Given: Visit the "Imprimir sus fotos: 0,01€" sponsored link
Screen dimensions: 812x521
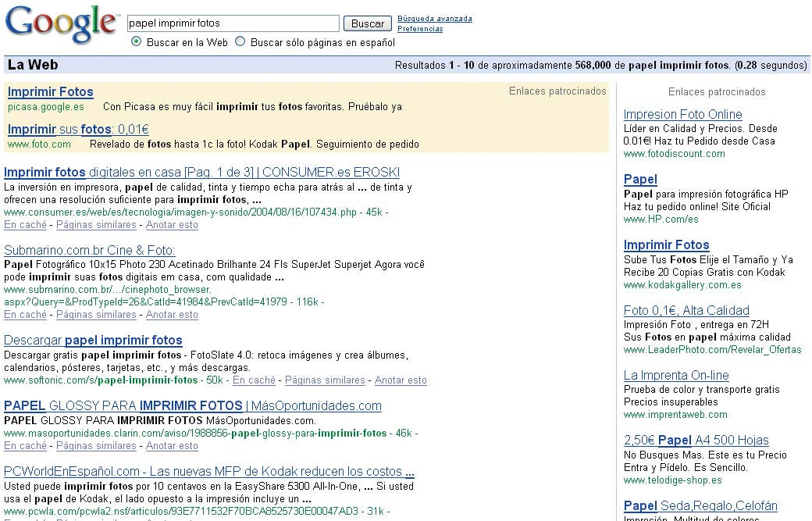Looking at the screenshot, I should tap(78, 129).
